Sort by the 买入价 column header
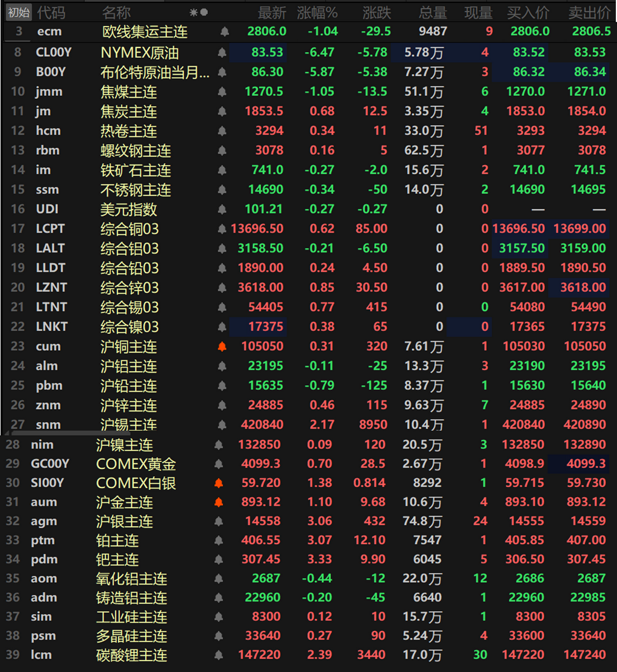The height and width of the screenshot is (672, 617). point(528,13)
